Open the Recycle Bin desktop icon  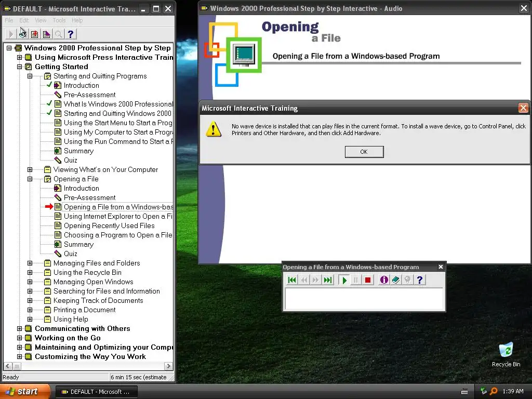click(506, 354)
